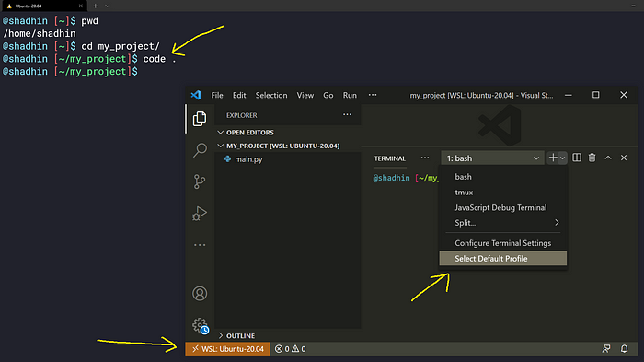Open the Accounts menu icon

(x=200, y=293)
